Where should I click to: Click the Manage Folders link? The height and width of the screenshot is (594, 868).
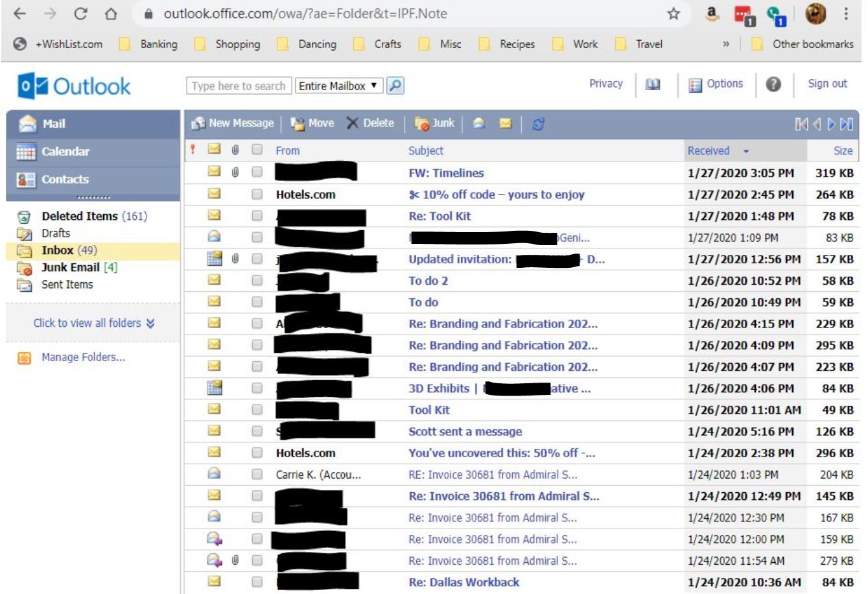[x=83, y=357]
